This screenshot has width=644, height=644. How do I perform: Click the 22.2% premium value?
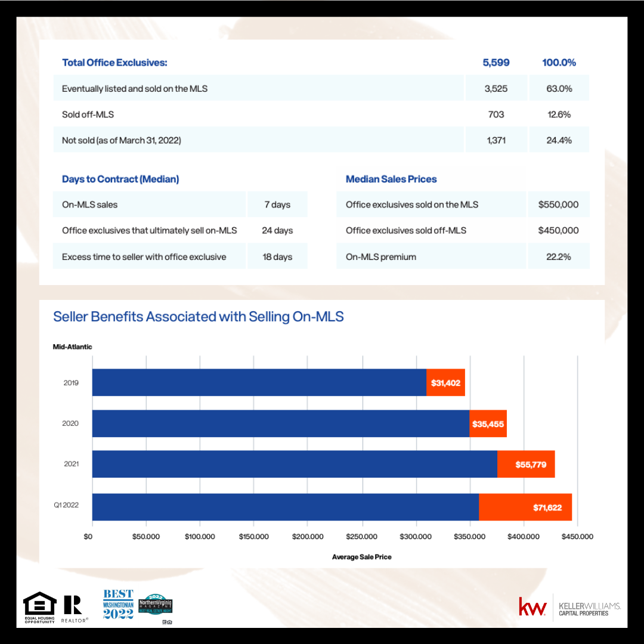[x=559, y=256]
